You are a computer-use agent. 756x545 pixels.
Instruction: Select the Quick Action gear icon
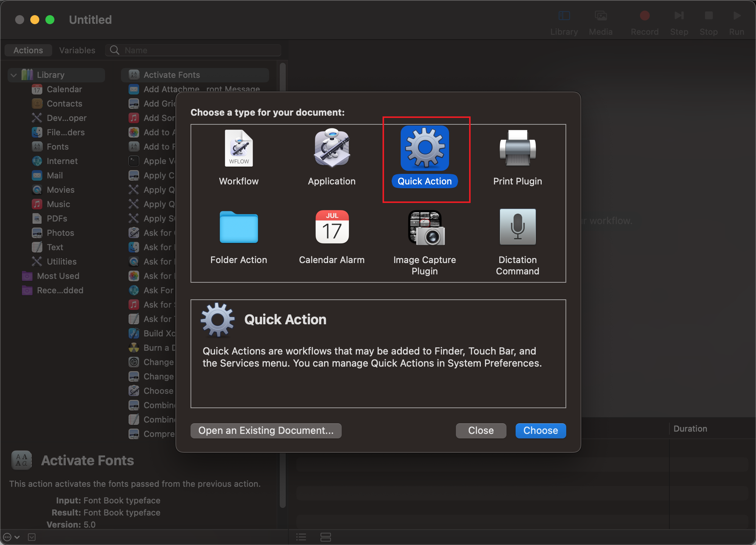pyautogui.click(x=424, y=149)
